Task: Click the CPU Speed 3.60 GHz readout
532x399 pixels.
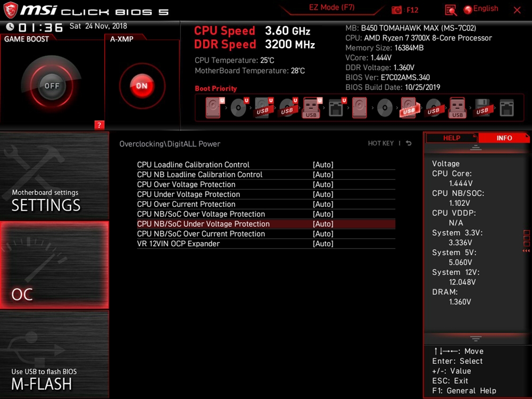Action: tap(252, 31)
